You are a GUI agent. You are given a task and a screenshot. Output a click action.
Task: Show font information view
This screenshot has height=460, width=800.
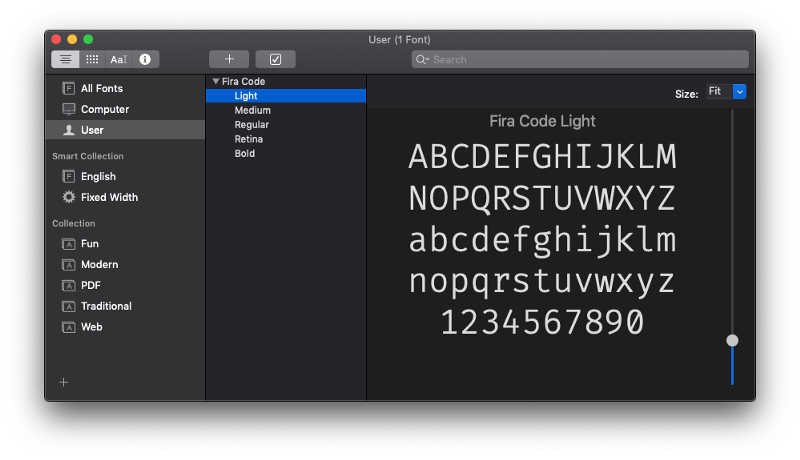146,59
